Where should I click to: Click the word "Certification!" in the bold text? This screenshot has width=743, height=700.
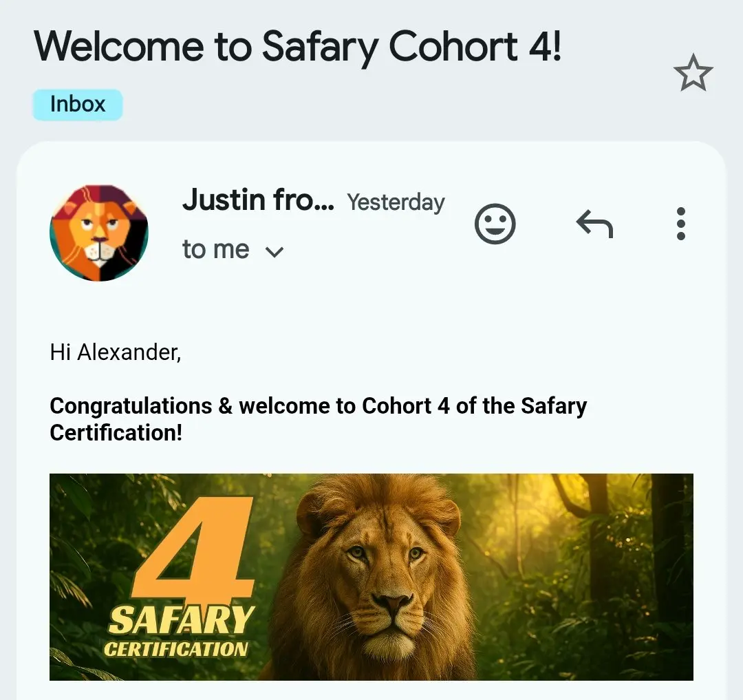click(116, 433)
